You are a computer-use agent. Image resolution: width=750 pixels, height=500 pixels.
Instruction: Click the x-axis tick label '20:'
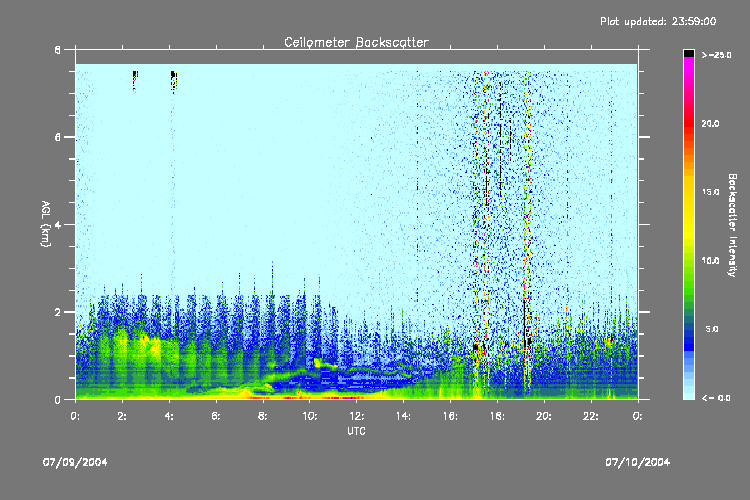point(544,416)
